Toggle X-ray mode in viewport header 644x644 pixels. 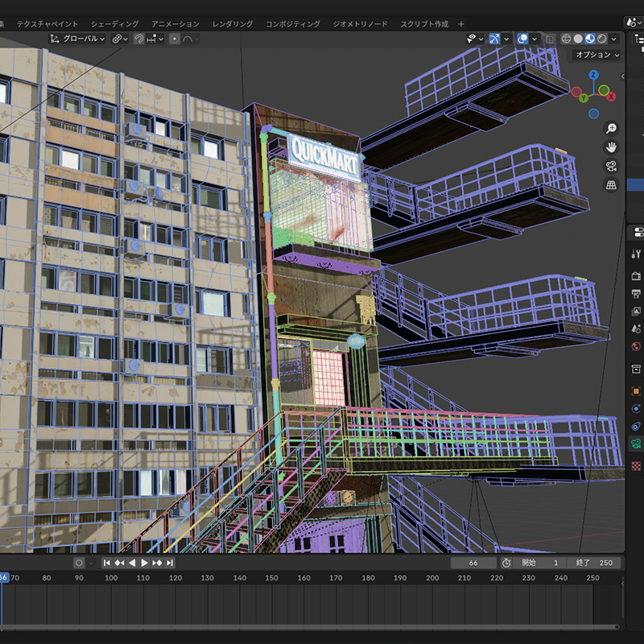[550, 39]
